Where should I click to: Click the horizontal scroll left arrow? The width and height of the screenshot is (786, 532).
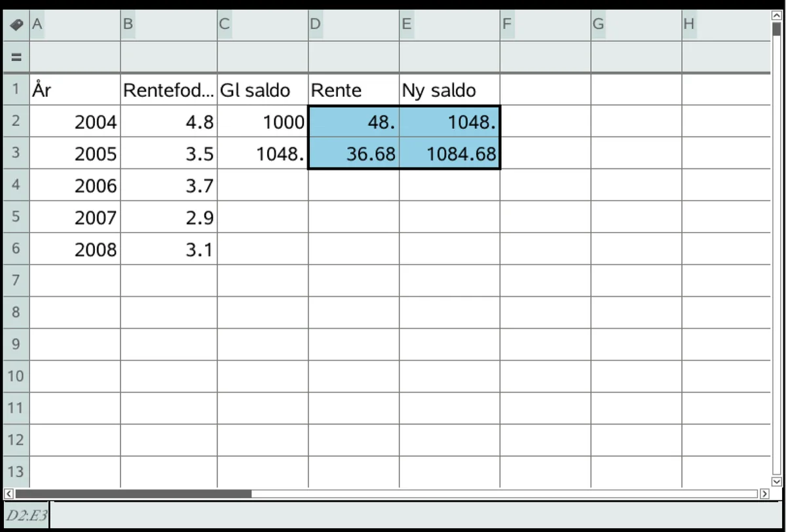9,493
